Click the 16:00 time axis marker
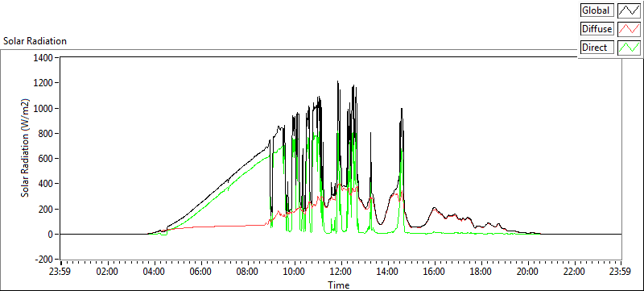This screenshot has height=291, width=644. (434, 272)
